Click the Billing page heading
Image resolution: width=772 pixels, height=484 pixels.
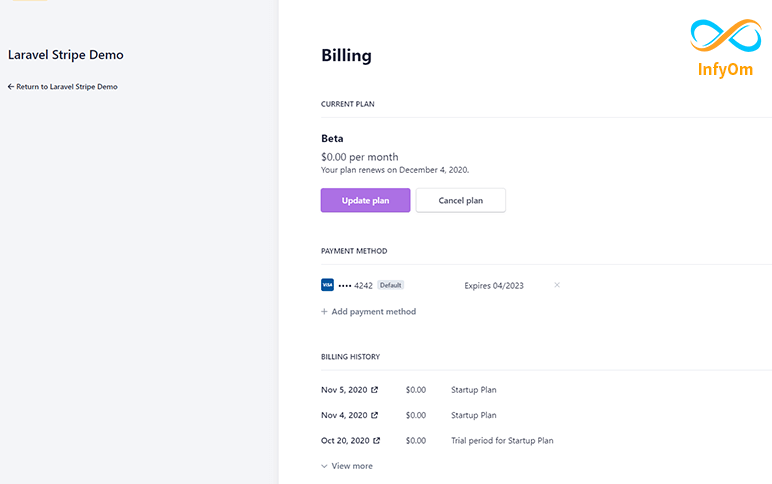346,56
